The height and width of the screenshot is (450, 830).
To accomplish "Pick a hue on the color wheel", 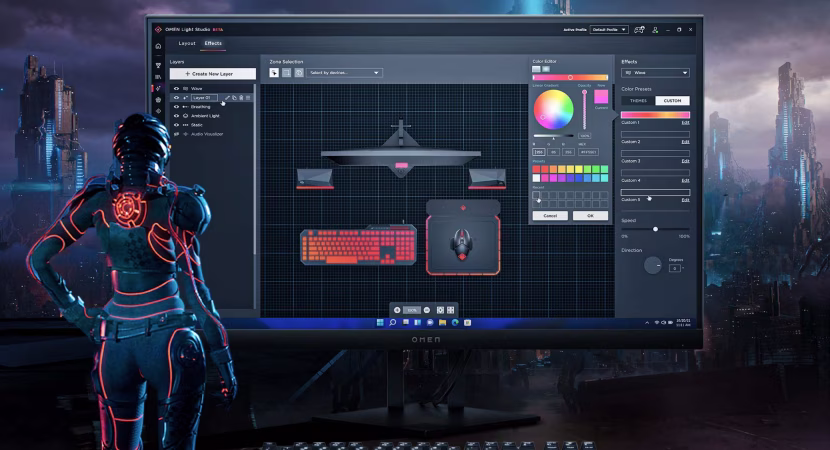I will tap(553, 110).
